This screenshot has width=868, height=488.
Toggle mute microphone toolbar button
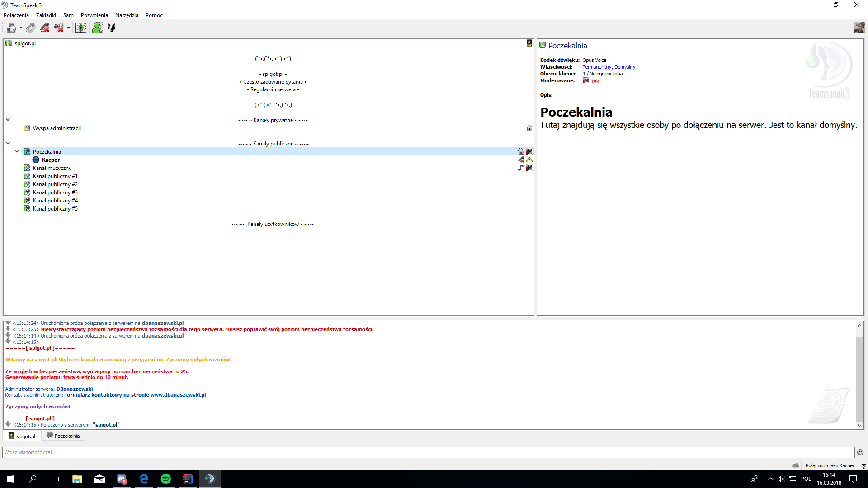coord(45,28)
